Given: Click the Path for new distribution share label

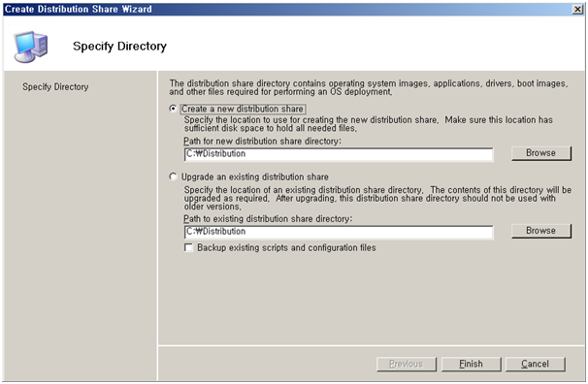Looking at the screenshot, I should [x=263, y=142].
